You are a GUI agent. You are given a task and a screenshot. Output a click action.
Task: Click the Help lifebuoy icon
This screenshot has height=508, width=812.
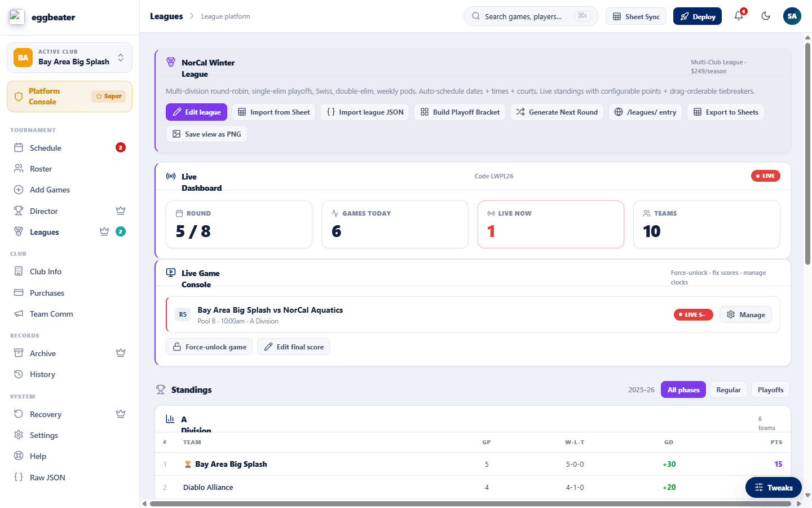click(19, 456)
